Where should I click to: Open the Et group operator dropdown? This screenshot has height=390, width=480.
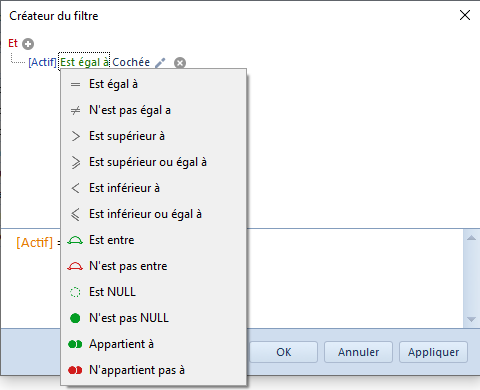[x=13, y=43]
